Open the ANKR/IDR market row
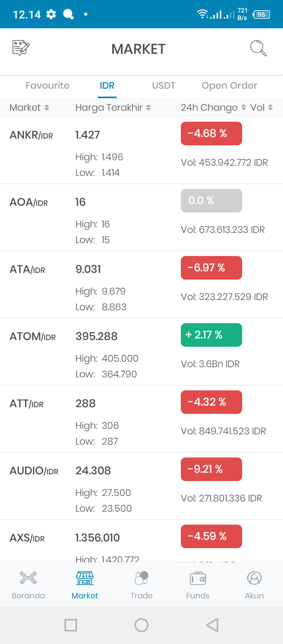This screenshot has height=644, width=283. point(141,150)
